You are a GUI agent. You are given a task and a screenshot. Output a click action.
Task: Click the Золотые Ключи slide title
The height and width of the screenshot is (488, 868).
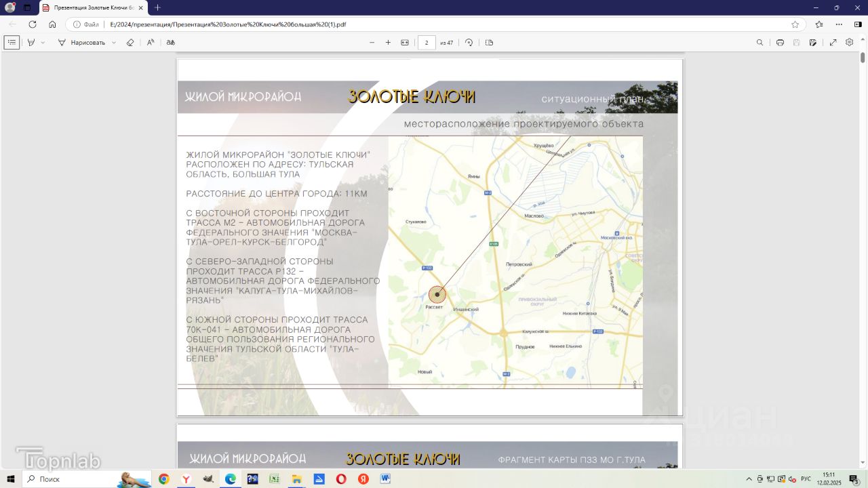point(412,97)
